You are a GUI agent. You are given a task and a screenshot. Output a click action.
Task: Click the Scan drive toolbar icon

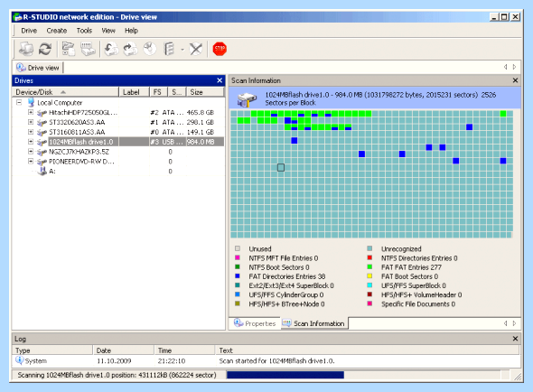88,49
